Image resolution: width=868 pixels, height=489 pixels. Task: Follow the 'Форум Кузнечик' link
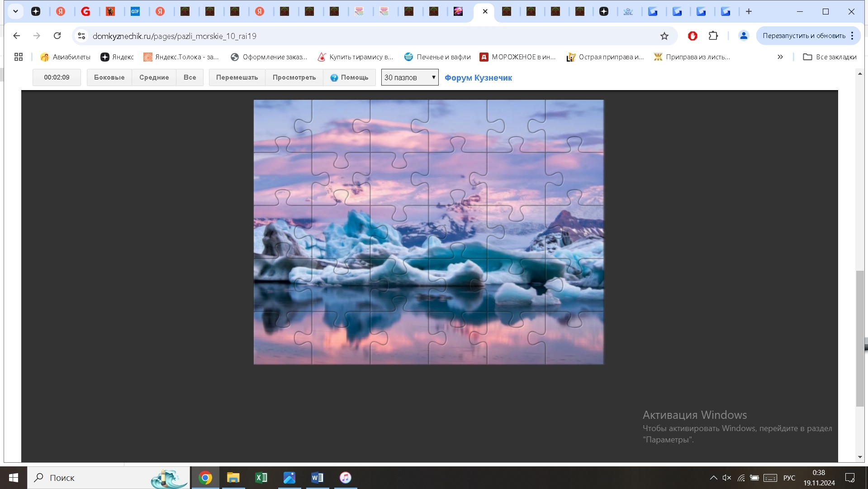coord(478,78)
